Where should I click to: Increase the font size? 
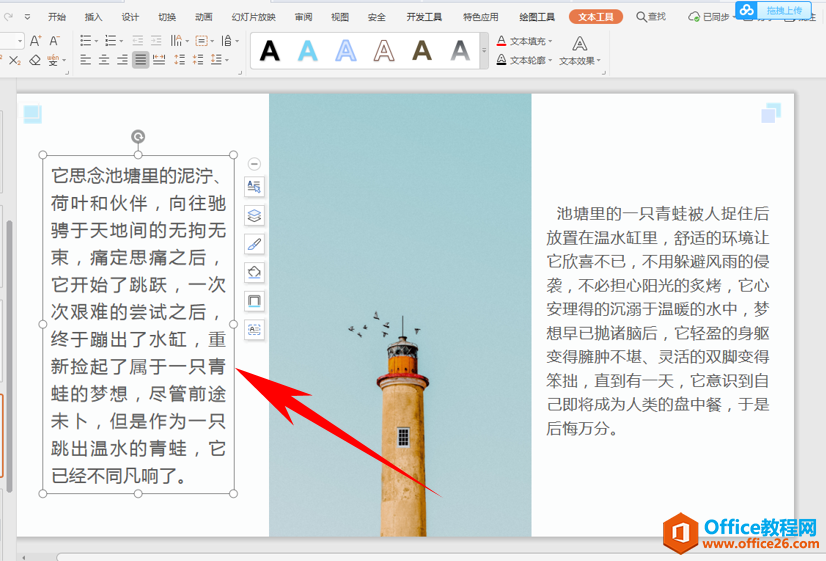pos(36,41)
